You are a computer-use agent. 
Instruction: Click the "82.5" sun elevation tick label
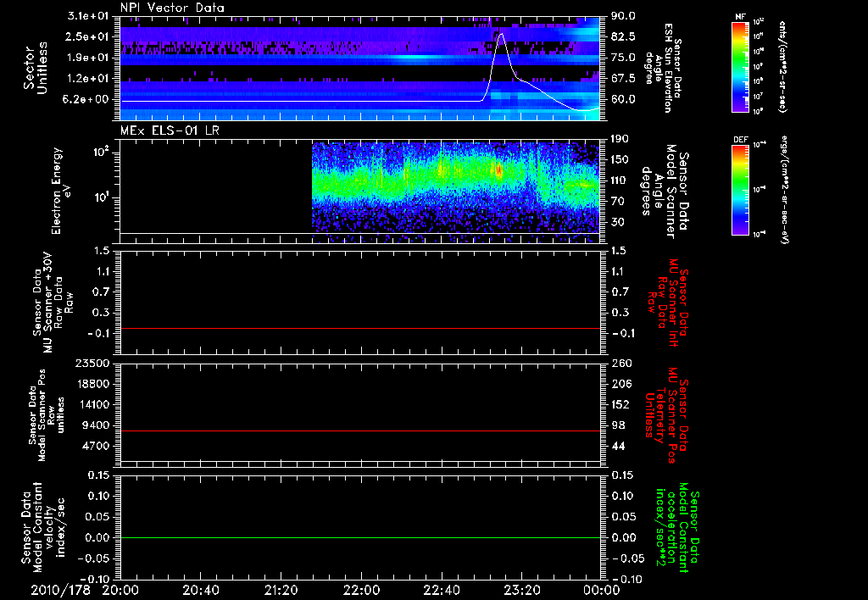click(623, 36)
